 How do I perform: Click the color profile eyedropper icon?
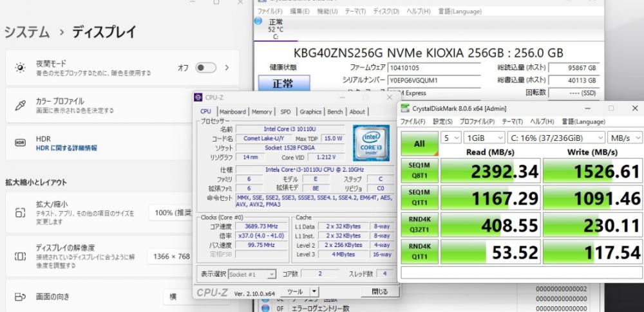click(20, 106)
